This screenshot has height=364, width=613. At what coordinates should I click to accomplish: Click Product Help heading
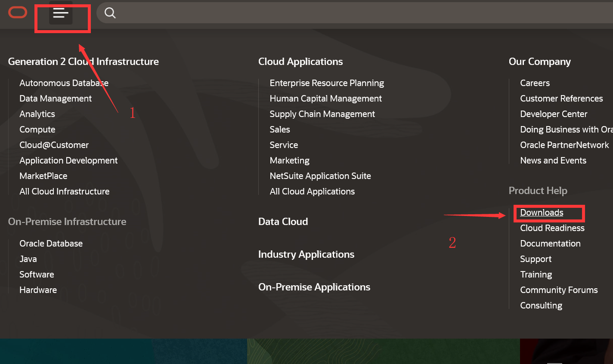click(538, 191)
